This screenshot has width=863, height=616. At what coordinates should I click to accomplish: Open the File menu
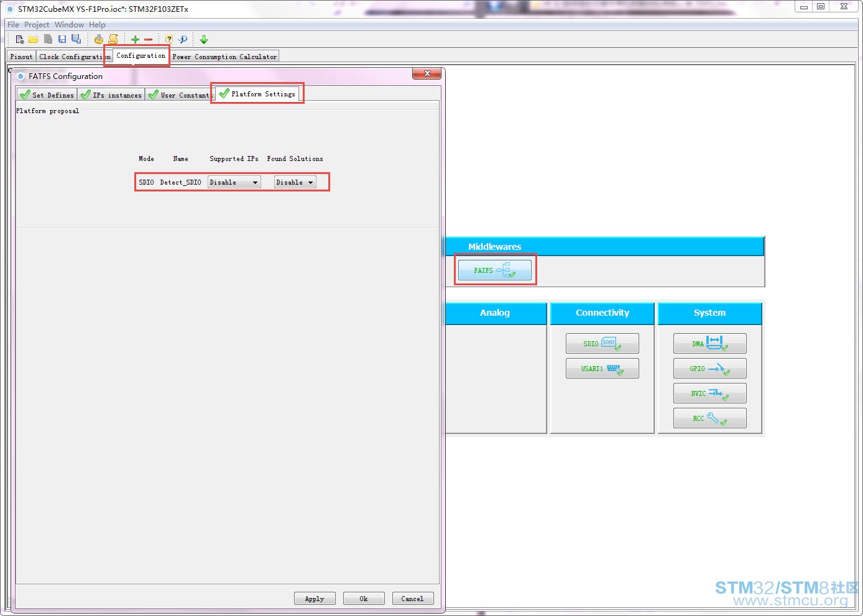[x=13, y=25]
